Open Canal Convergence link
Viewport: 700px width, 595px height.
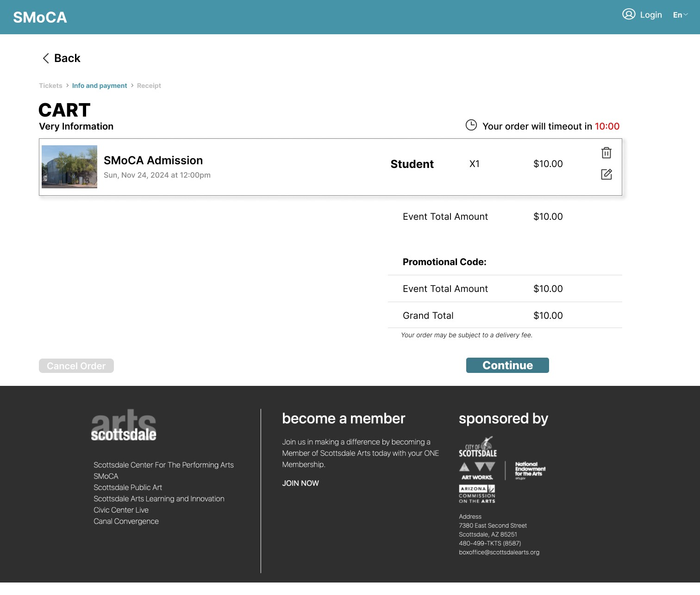[x=126, y=521]
